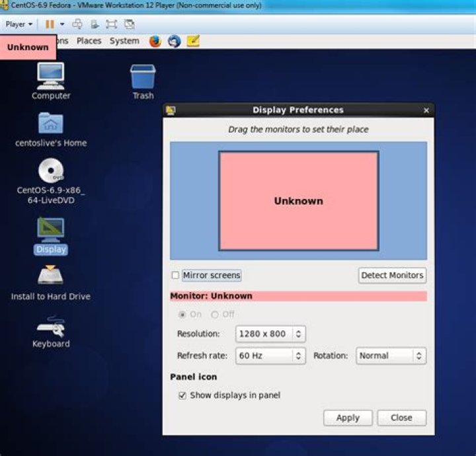Select the Keyboard desktop icon

click(51, 331)
